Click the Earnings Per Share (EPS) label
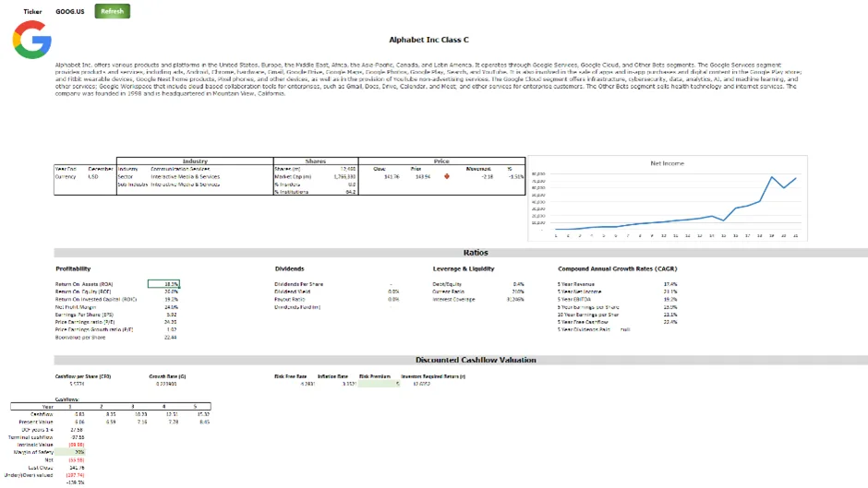This screenshot has width=868, height=488. (x=85, y=315)
